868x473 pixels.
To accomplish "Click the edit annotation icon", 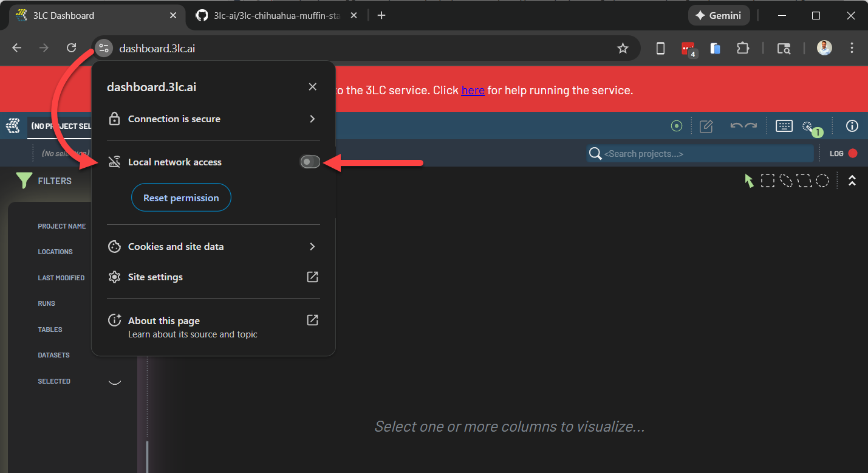I will pyautogui.click(x=706, y=126).
